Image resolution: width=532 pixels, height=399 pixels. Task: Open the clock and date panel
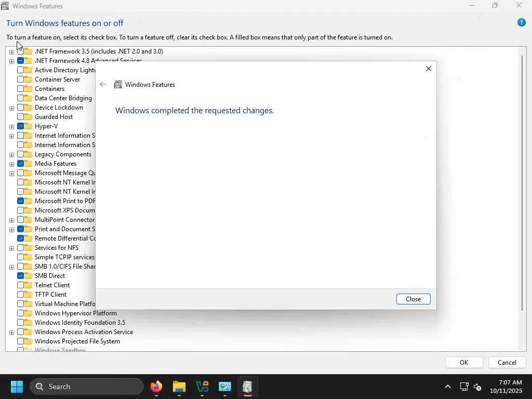[506, 387]
